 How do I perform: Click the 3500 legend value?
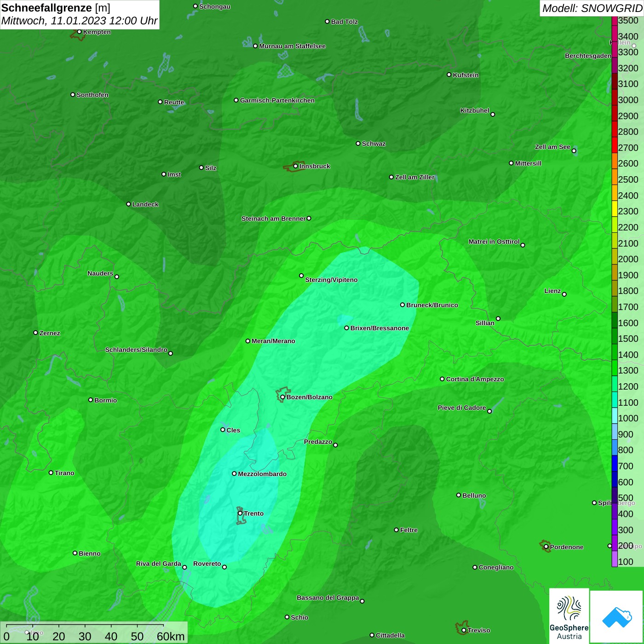tap(628, 20)
